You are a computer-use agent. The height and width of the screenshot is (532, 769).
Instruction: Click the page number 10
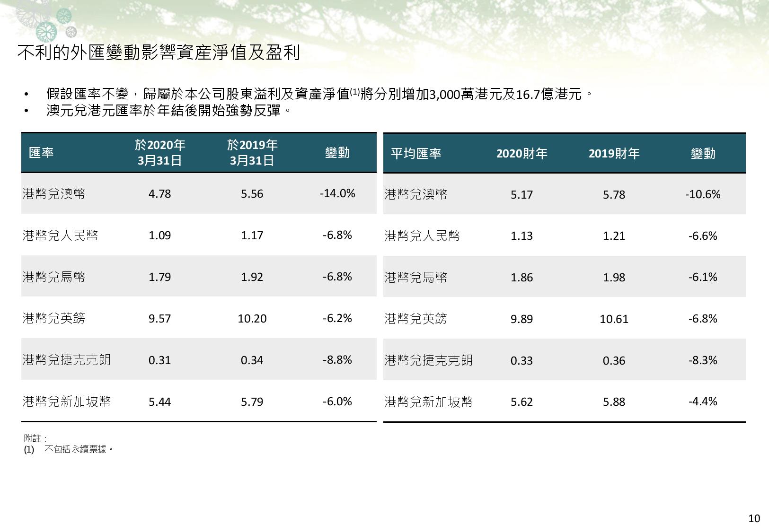(754, 518)
